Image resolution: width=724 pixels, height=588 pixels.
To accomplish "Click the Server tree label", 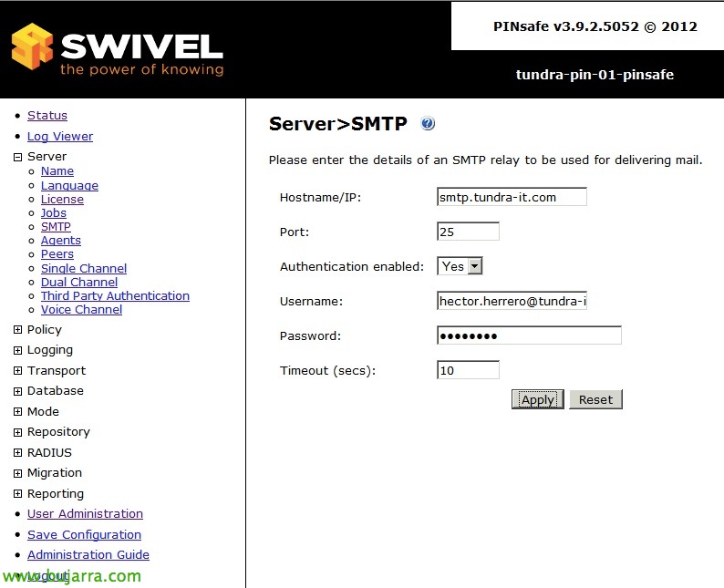I will (x=47, y=157).
